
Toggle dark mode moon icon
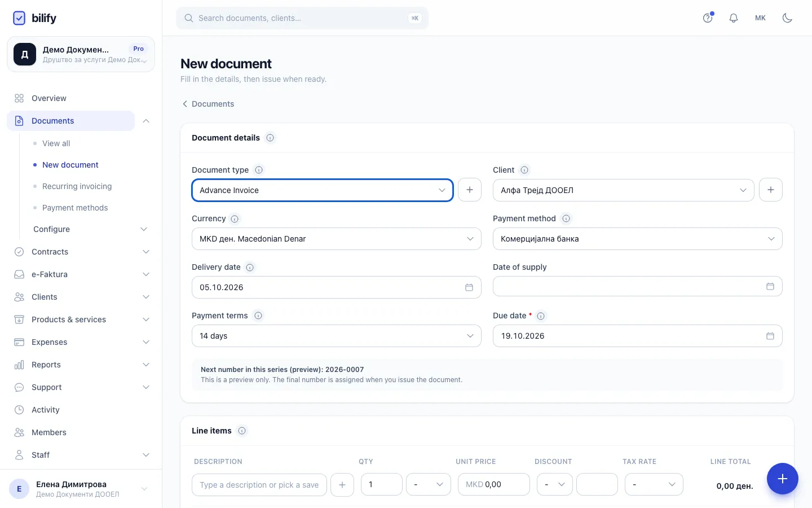point(788,18)
